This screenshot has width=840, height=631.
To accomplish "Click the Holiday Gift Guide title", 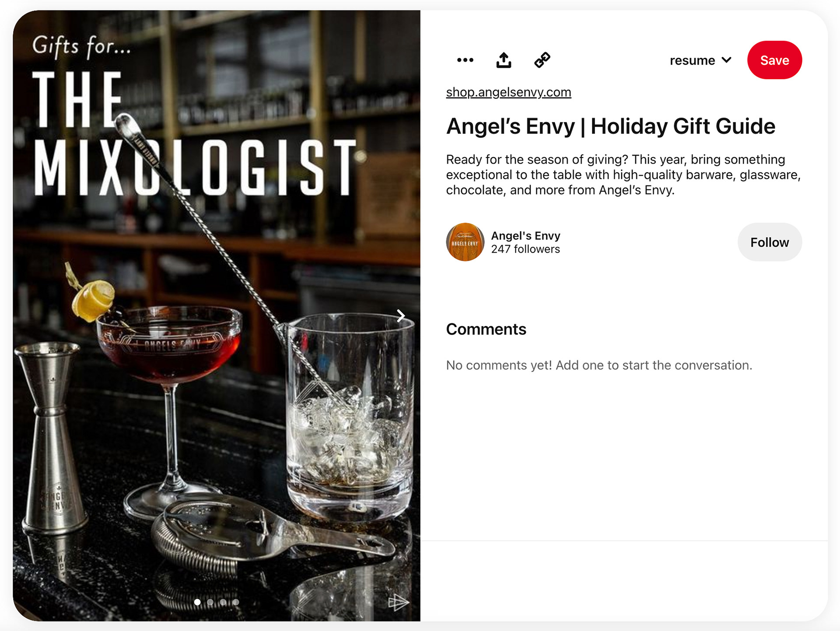I will [x=611, y=126].
